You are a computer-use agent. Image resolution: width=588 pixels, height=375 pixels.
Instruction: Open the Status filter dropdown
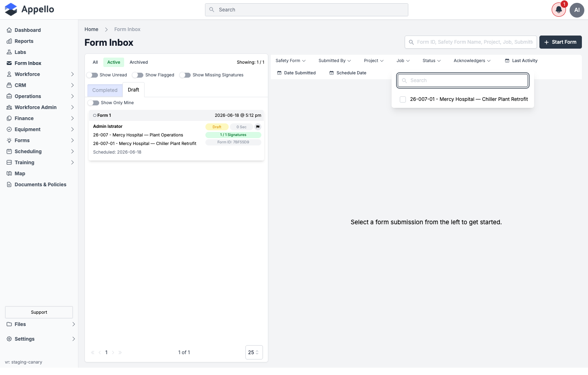point(432,61)
